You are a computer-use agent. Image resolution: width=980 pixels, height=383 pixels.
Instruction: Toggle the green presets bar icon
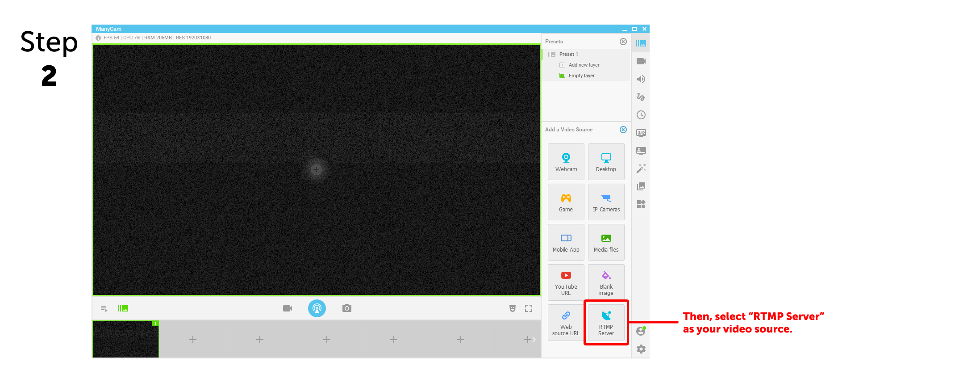(123, 308)
